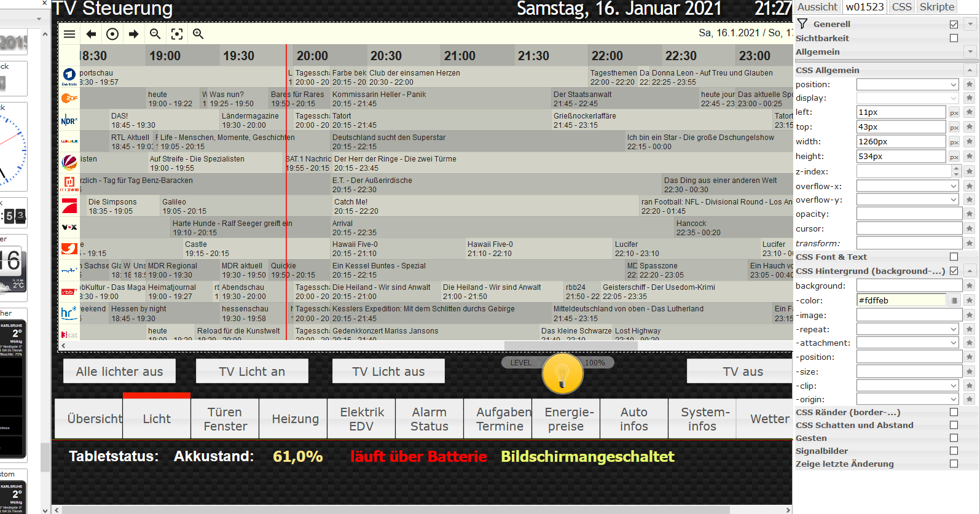Click the star icon for width property
Viewport: 980px width, 514px height.
tap(970, 141)
